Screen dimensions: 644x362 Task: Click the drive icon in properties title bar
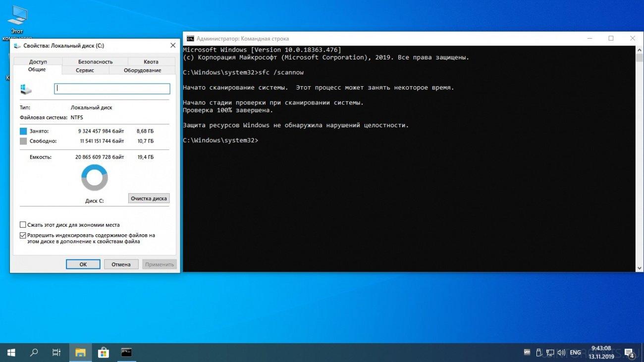coord(17,46)
